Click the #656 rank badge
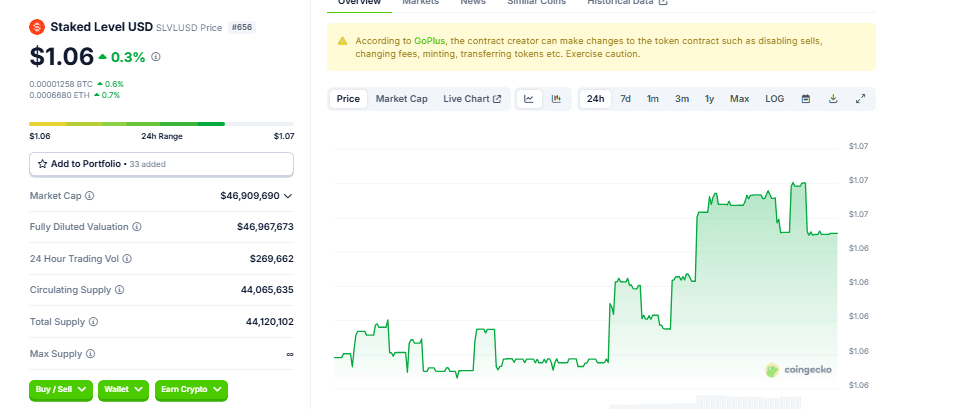966x409 pixels. pos(242,27)
